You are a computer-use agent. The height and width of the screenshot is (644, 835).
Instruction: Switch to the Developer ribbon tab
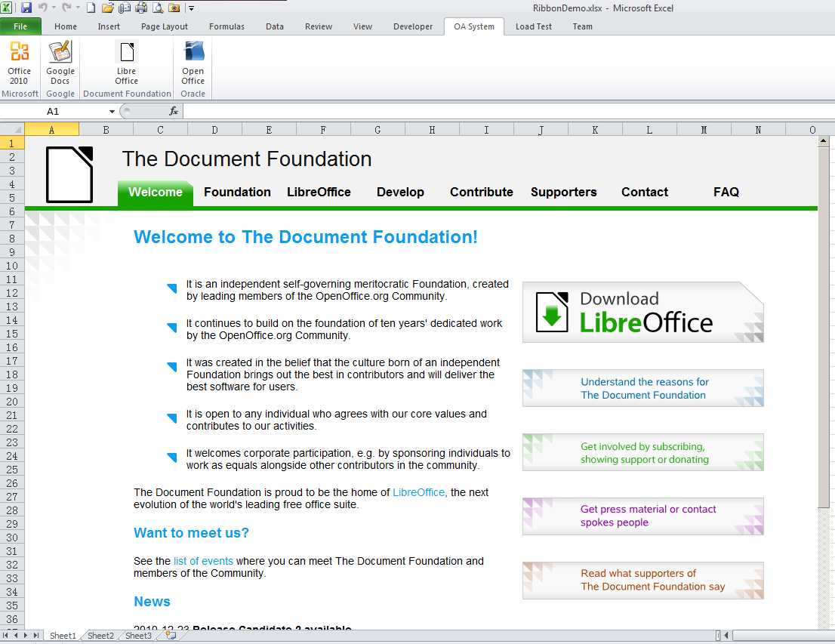tap(413, 26)
